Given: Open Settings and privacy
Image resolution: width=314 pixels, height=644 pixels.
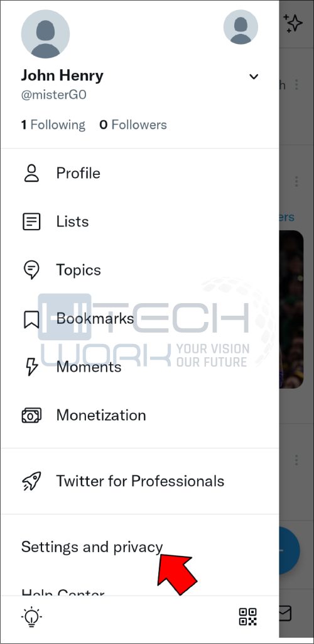Looking at the screenshot, I should point(92,547).
